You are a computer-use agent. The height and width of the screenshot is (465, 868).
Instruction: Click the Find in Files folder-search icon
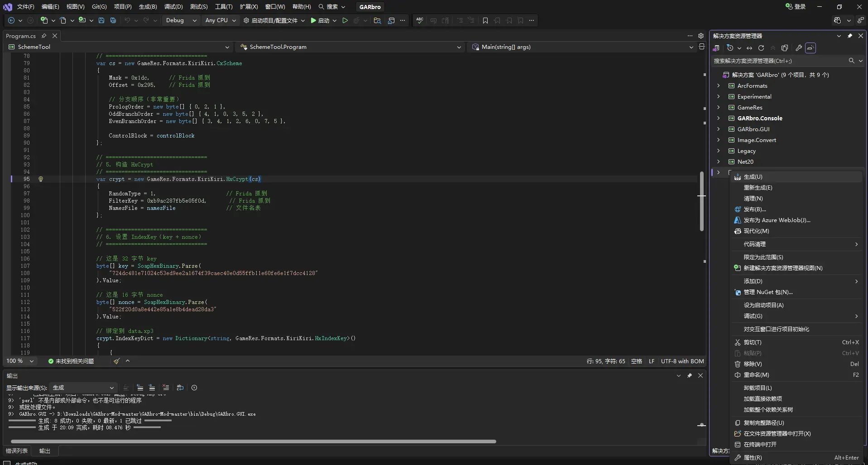(377, 20)
